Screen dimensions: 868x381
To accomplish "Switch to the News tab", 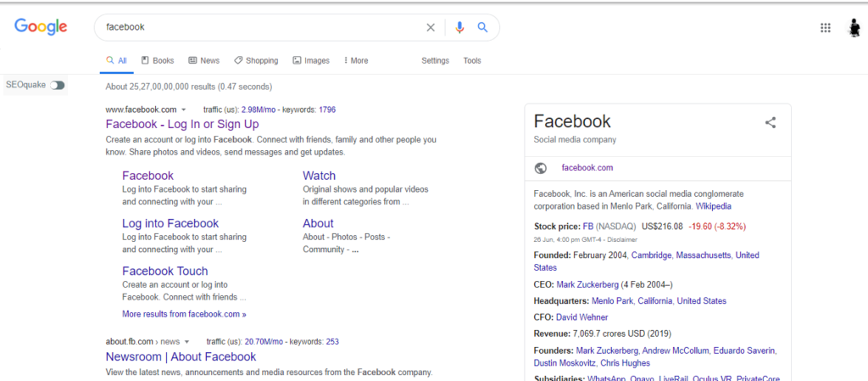I will (x=203, y=60).
